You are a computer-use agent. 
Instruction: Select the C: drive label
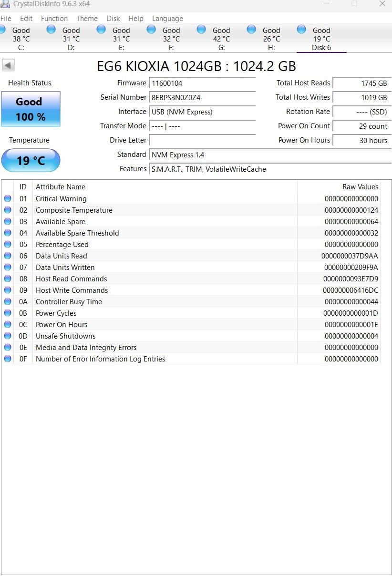(21, 47)
